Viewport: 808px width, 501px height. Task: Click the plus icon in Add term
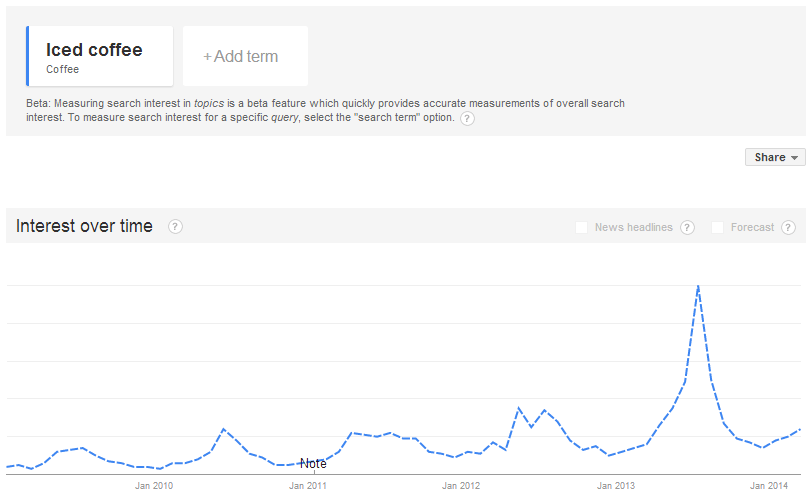tap(207, 57)
